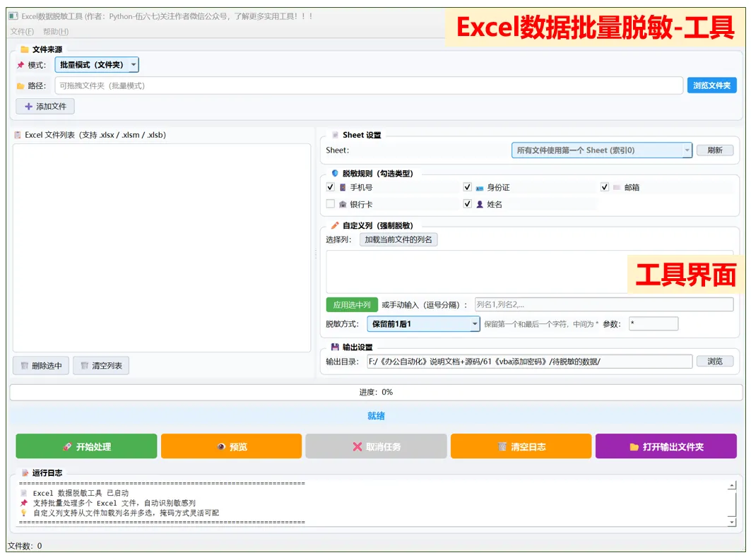Screen dimensions: 751x560
Task: Click the empty Excel file list area
Action: coord(162,248)
